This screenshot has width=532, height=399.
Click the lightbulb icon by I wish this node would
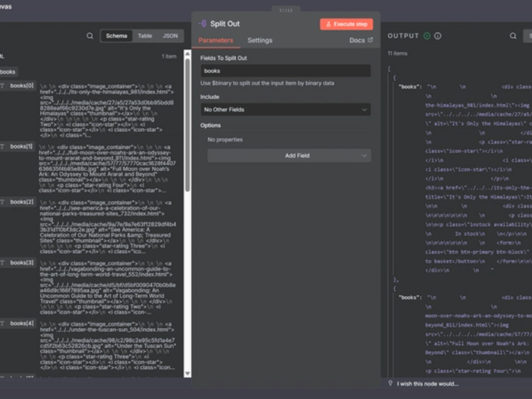coord(390,384)
